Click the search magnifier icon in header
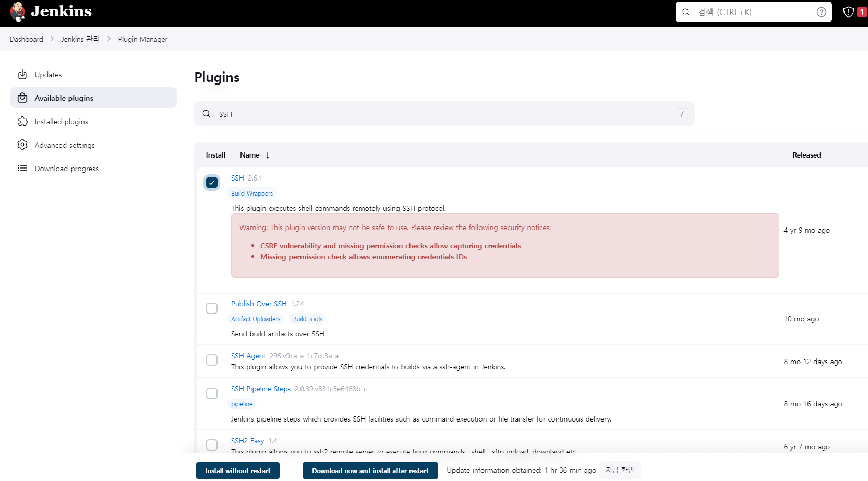The height and width of the screenshot is (481, 868). 686,12
